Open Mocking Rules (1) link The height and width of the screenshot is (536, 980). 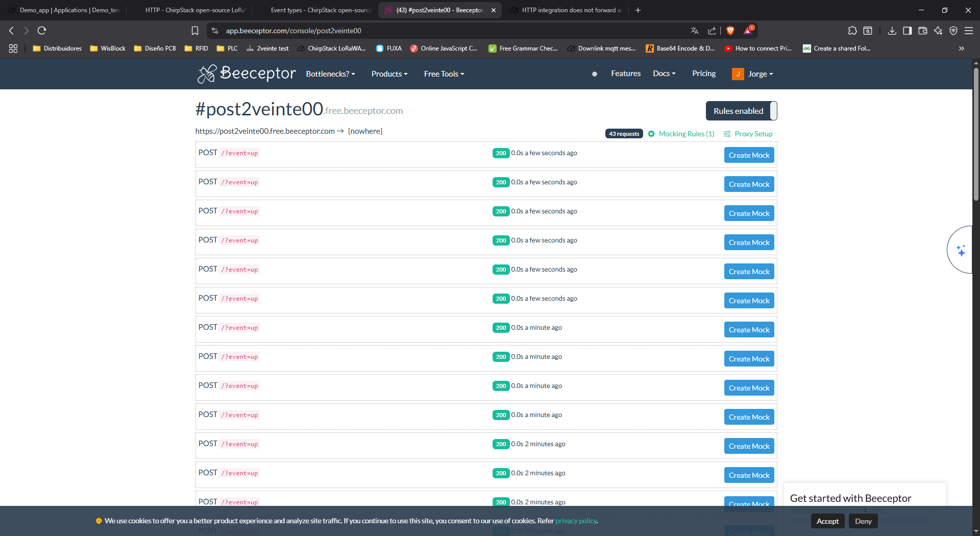687,134
